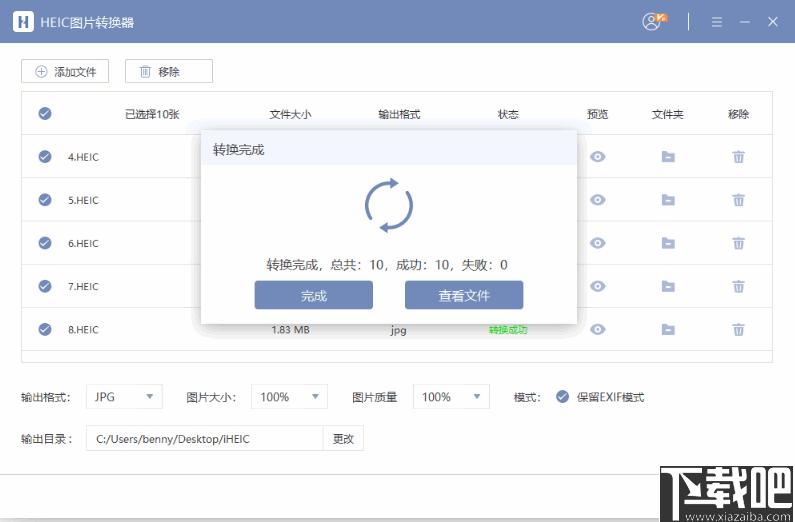Open output folder for 5.HEIC

[668, 200]
